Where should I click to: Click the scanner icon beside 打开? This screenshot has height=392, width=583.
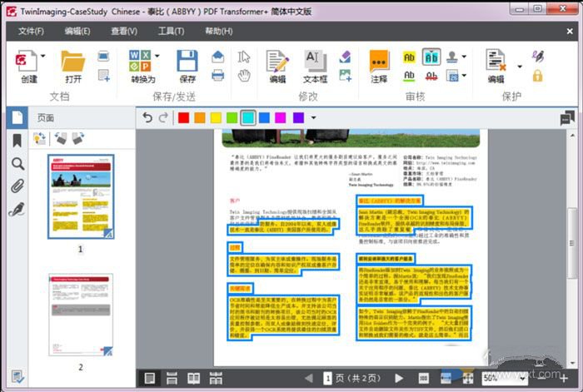[103, 57]
